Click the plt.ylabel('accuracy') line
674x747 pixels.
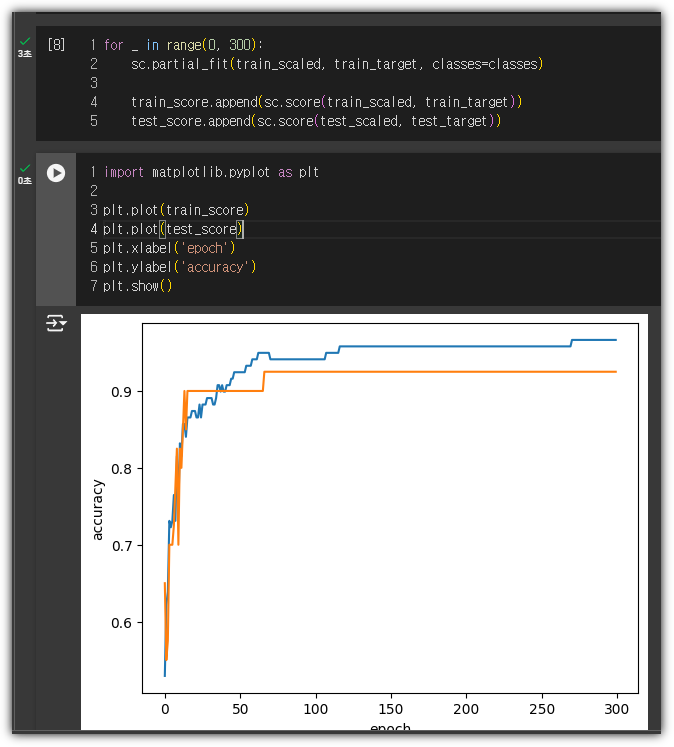[180, 267]
